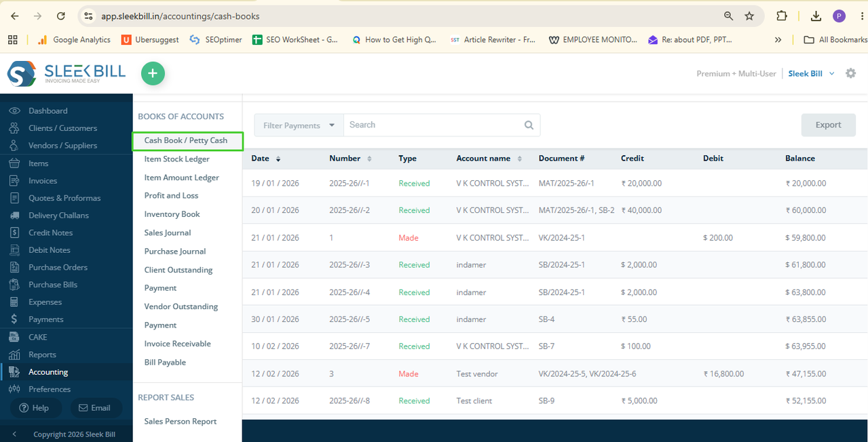Open browser downloads icon
Screen dimensions: 868x442
[816, 16]
